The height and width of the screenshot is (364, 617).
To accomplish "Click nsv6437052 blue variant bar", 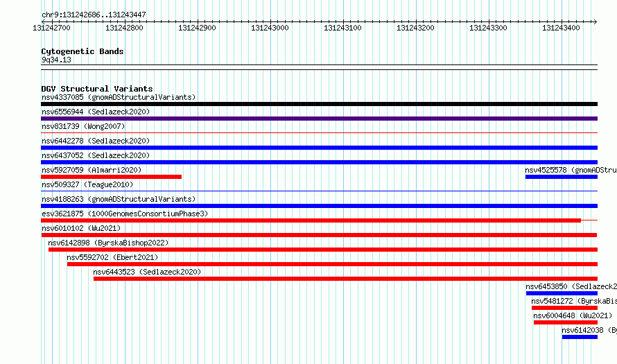I will pos(319,162).
